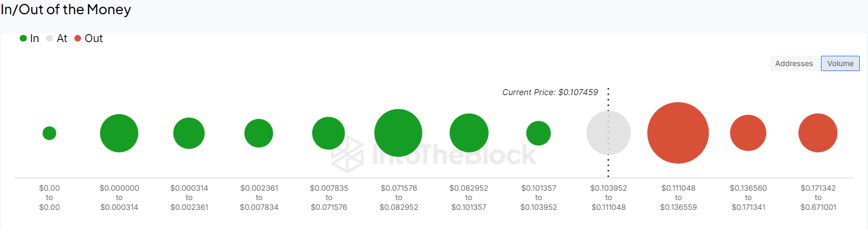Click green bubble for $0.000314 to $0.002361

click(x=189, y=133)
